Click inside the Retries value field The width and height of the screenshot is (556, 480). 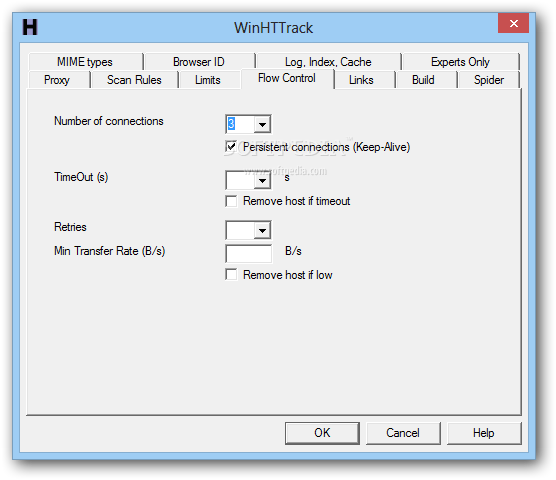coord(240,230)
